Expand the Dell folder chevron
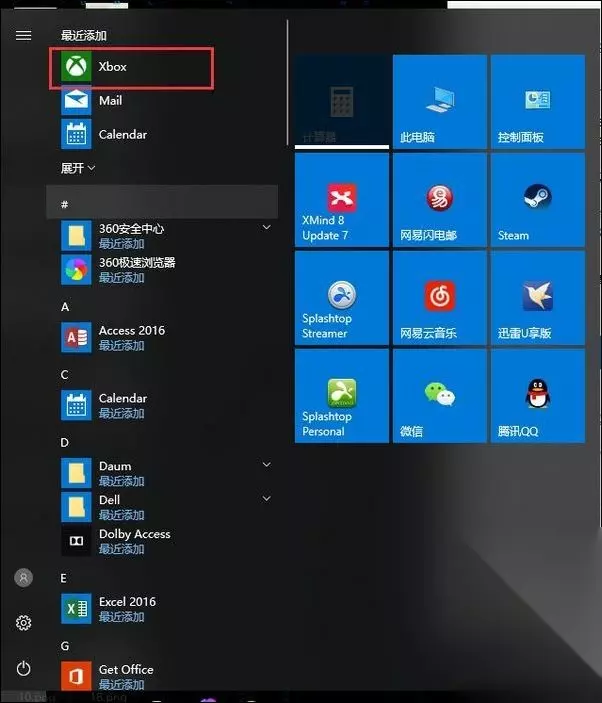The width and height of the screenshot is (602, 703). click(x=267, y=499)
